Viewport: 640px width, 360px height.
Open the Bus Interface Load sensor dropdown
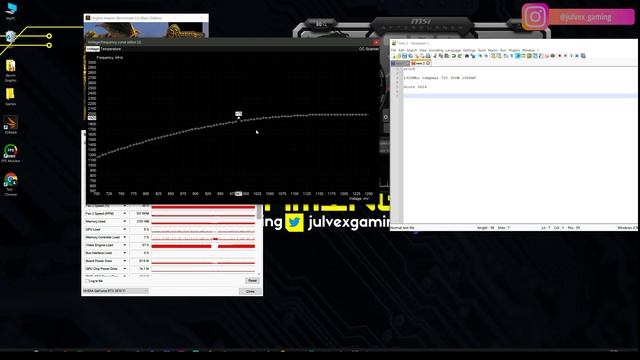(x=125, y=253)
